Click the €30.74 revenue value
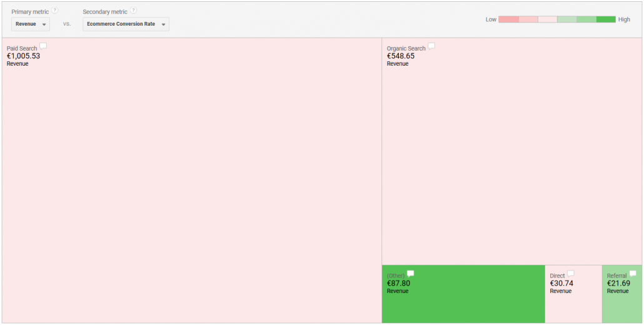Image resolution: width=644 pixels, height=325 pixels. tap(561, 283)
